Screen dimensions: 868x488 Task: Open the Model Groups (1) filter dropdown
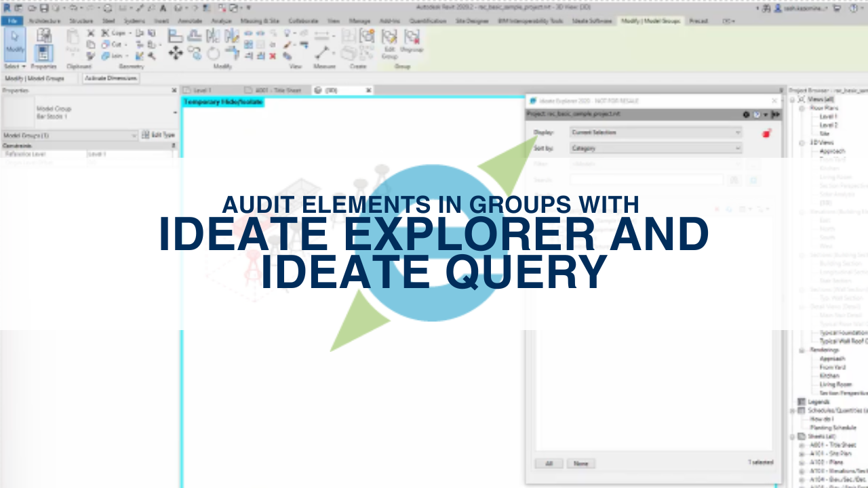click(69, 136)
